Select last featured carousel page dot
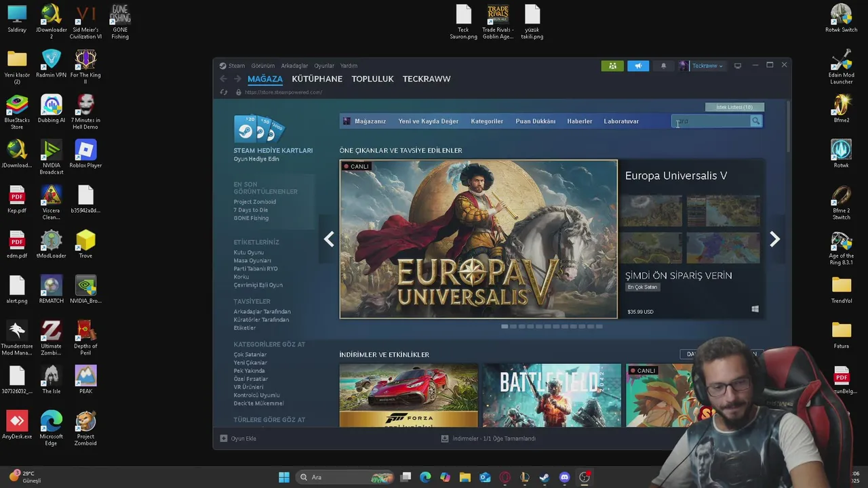The image size is (868, 488). (x=599, y=327)
